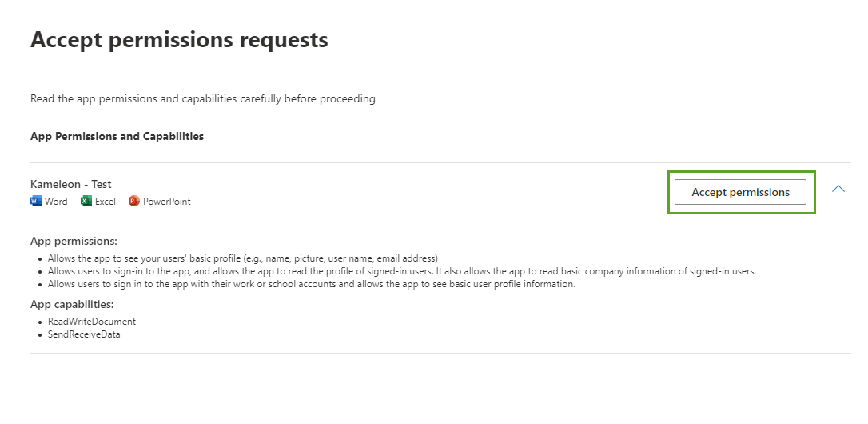This screenshot has width=868, height=424.
Task: Select the ReadWriteDocument capability
Action: (x=92, y=322)
